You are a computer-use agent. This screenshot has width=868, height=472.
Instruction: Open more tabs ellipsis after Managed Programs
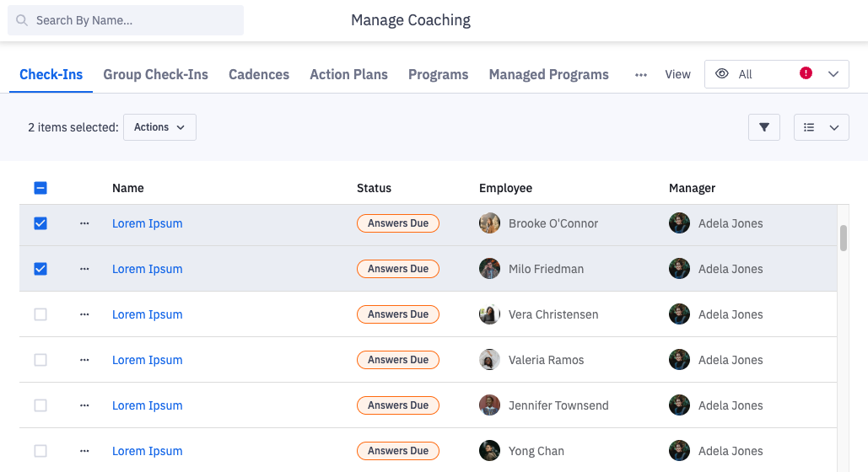(641, 74)
